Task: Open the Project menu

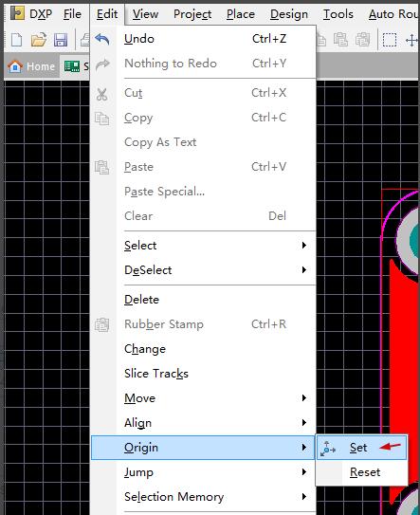Action: (x=192, y=14)
